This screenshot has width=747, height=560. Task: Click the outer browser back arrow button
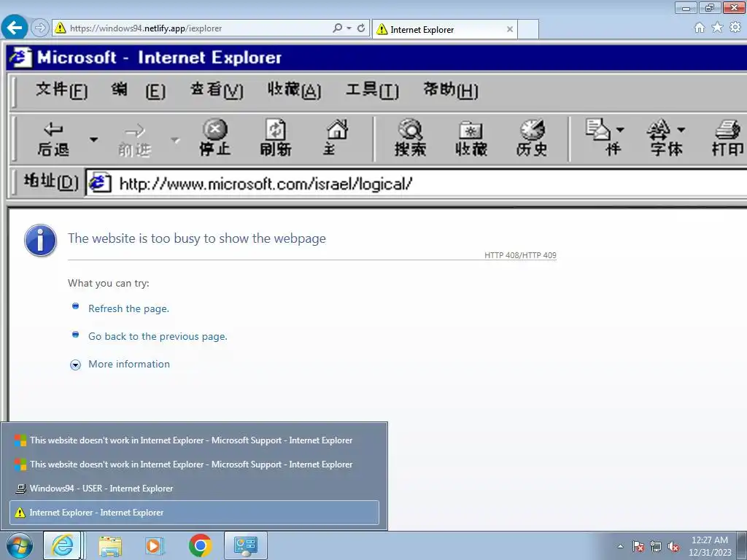pyautogui.click(x=15, y=28)
